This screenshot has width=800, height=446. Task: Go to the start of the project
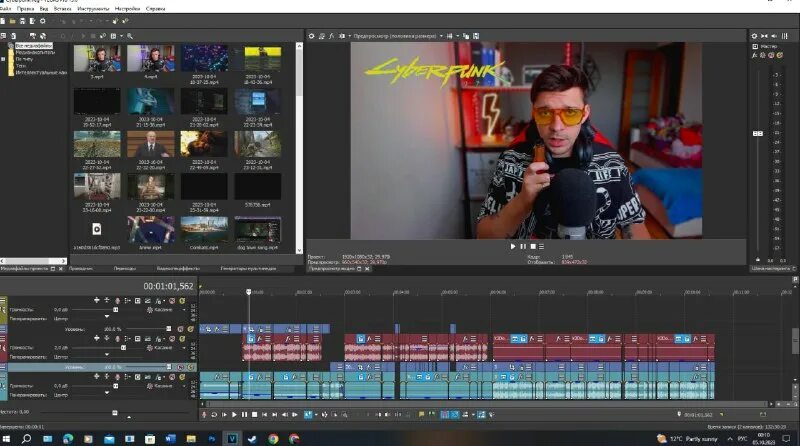[265, 415]
